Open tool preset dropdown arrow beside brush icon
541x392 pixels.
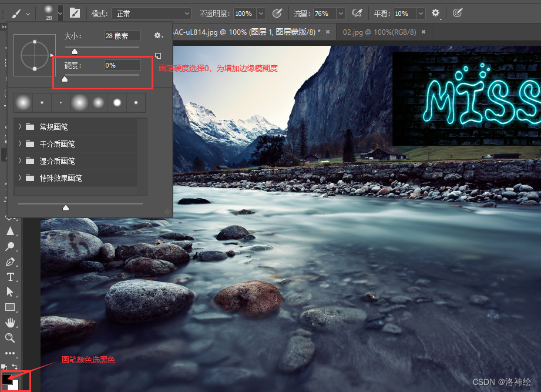pos(28,14)
